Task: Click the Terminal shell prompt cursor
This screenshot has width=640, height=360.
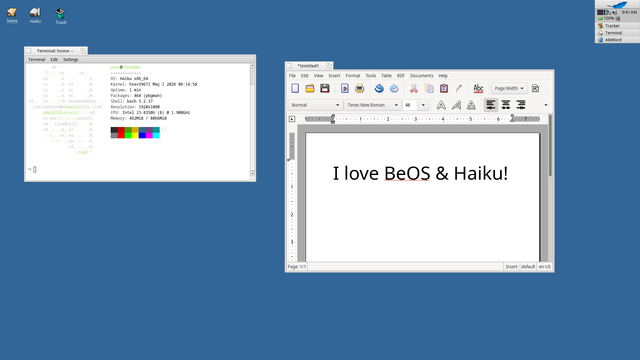Action: point(35,169)
